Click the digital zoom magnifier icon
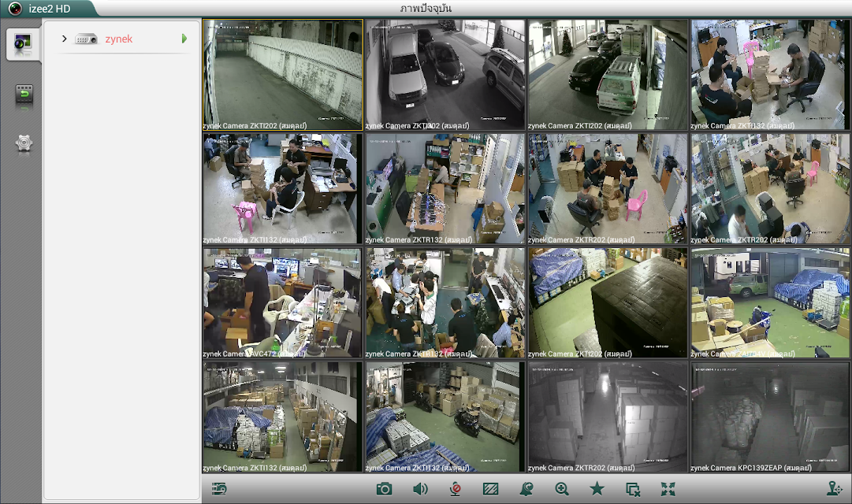852x504 pixels. pyautogui.click(x=562, y=489)
